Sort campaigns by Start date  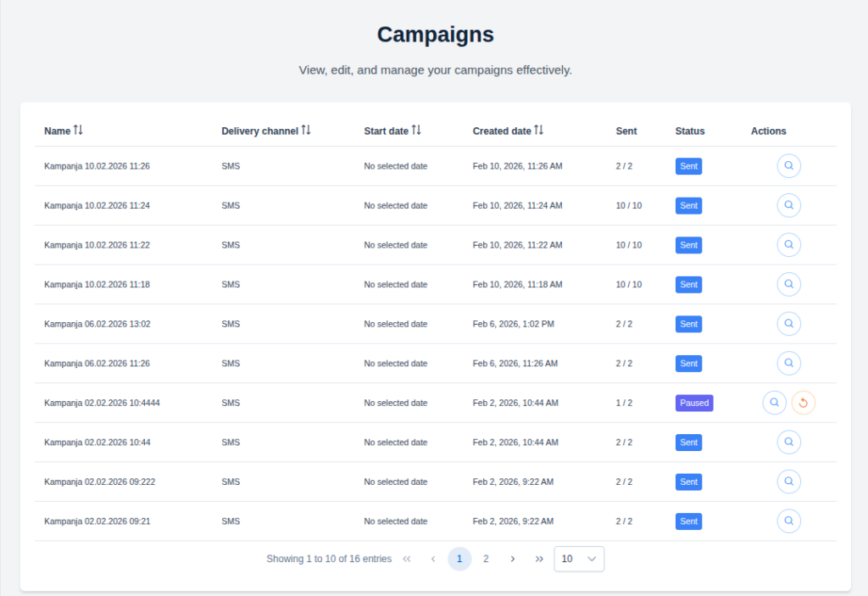click(415, 131)
